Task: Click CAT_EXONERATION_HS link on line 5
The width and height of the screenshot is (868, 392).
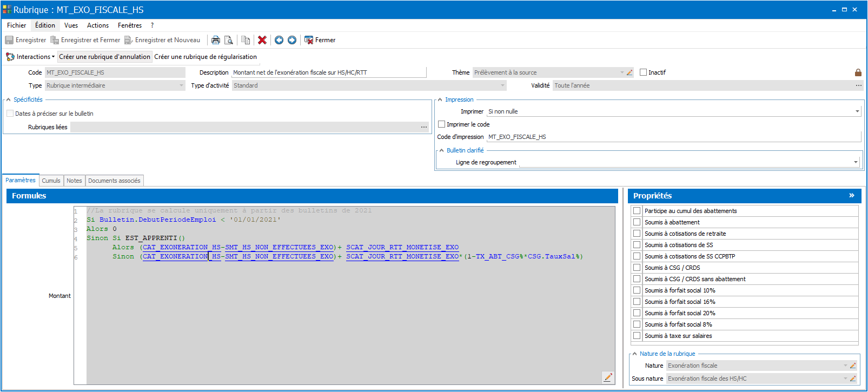Action: coord(182,247)
